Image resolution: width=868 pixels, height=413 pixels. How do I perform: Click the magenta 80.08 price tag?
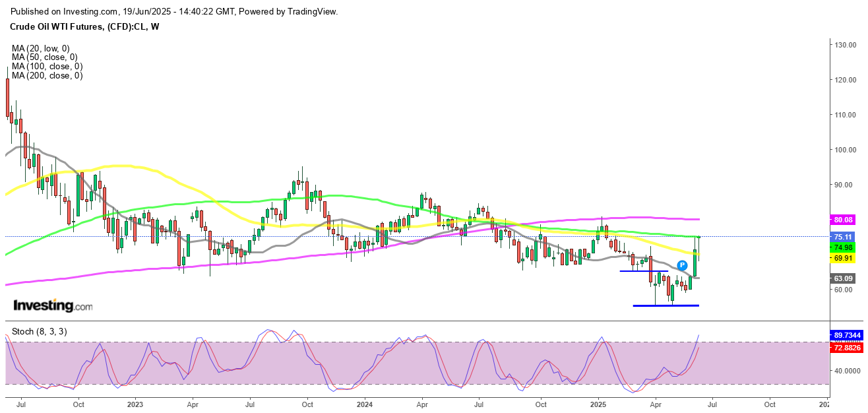[x=844, y=220]
